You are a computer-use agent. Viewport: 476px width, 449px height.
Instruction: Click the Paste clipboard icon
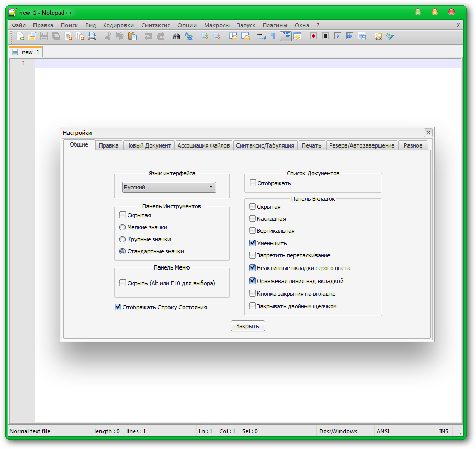click(132, 37)
